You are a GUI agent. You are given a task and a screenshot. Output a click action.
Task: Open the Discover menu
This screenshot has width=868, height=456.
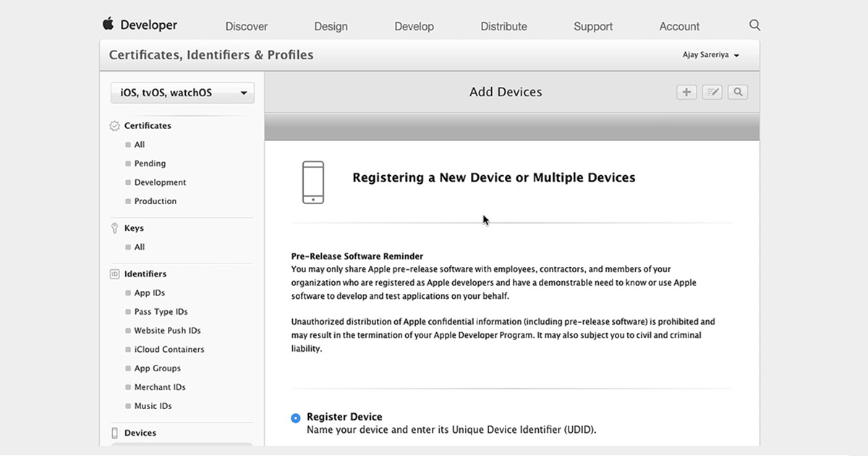(247, 26)
